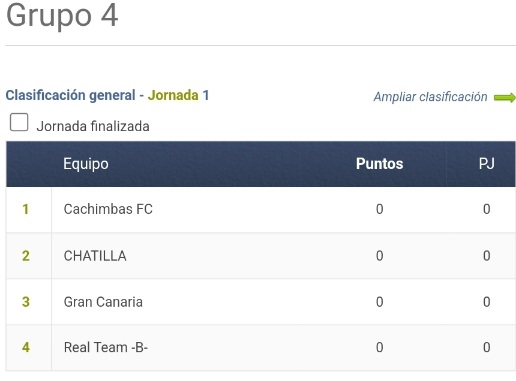Click position number 3 in the table
Screen dimensions: 516x381
(x=26, y=302)
